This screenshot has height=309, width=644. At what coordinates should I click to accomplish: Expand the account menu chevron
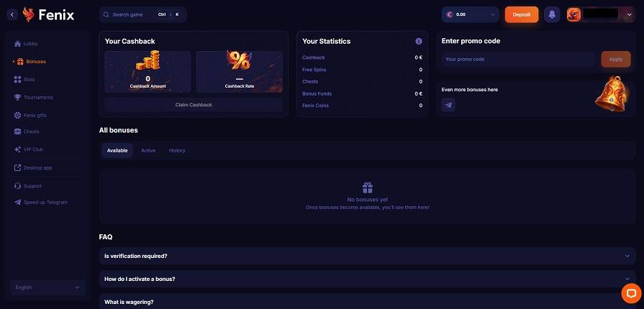pyautogui.click(x=629, y=14)
